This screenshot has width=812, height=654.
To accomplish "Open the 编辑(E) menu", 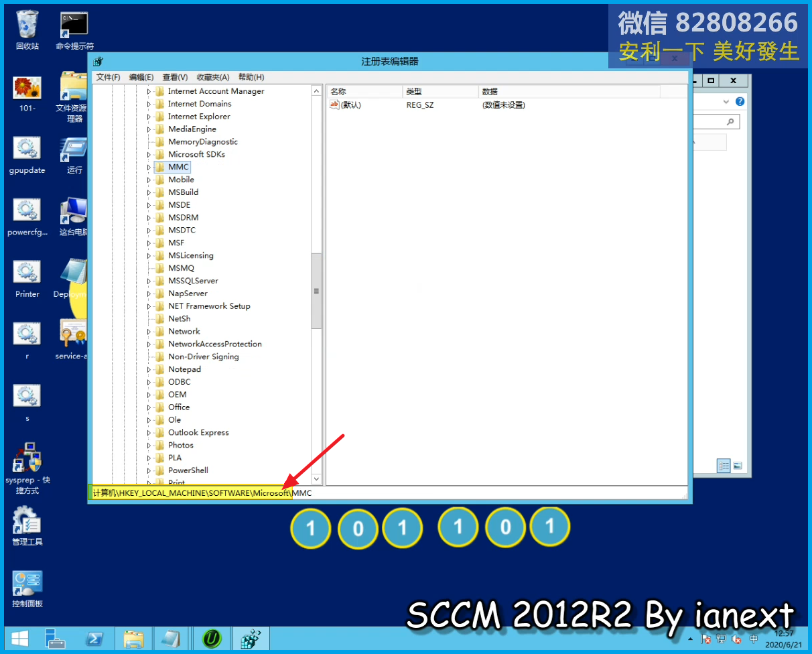I will pyautogui.click(x=141, y=77).
